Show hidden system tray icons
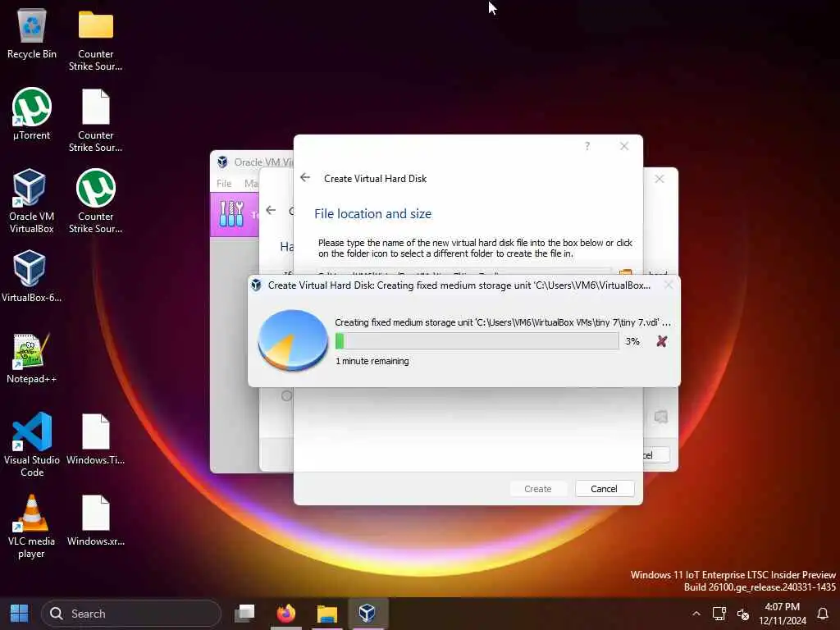Viewport: 840px width, 630px height. [696, 614]
